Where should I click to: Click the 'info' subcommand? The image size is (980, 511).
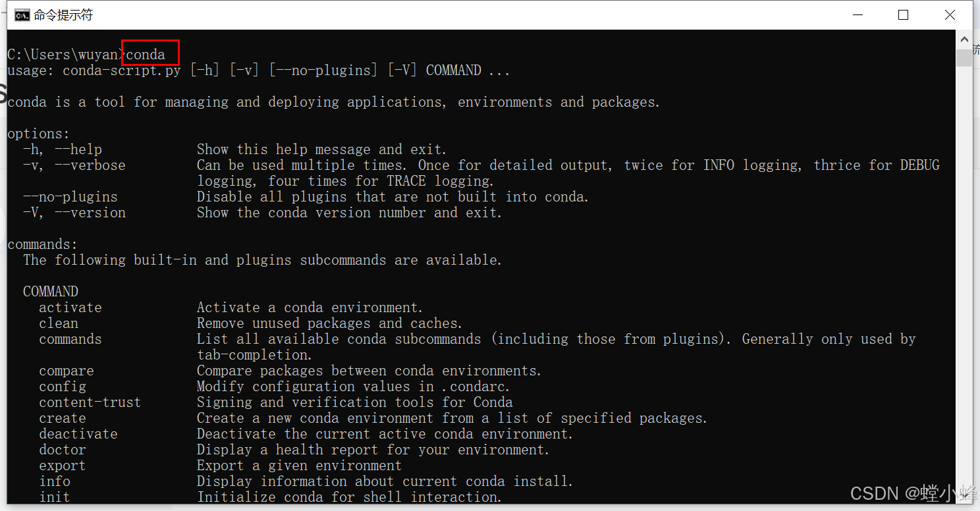click(x=55, y=481)
